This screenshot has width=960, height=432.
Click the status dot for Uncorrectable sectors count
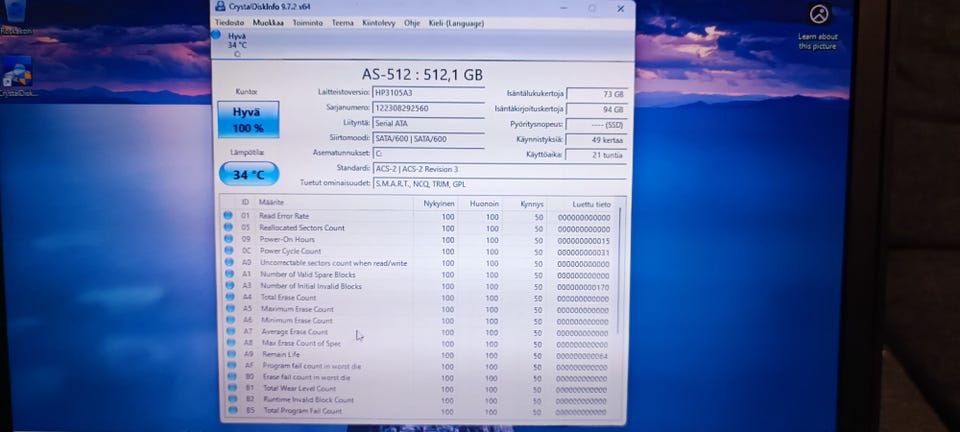point(229,262)
